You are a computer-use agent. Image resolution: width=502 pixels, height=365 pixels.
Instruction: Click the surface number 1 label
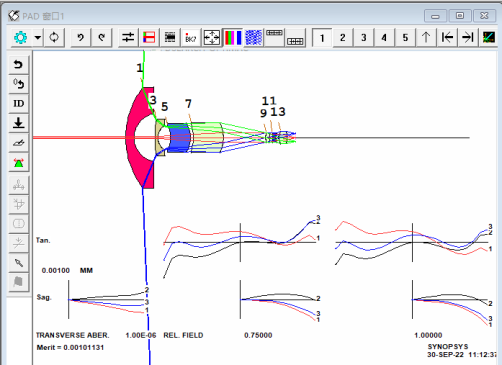click(x=140, y=68)
